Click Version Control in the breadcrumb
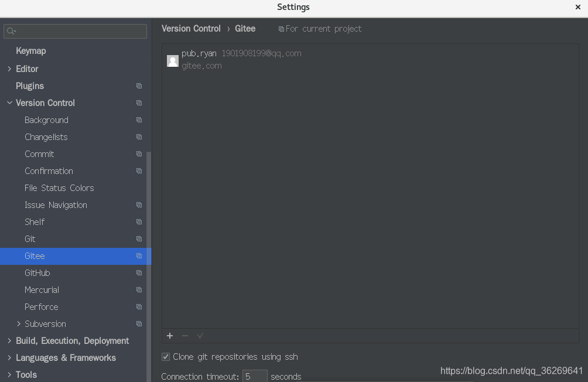The height and width of the screenshot is (382, 588). (191, 28)
